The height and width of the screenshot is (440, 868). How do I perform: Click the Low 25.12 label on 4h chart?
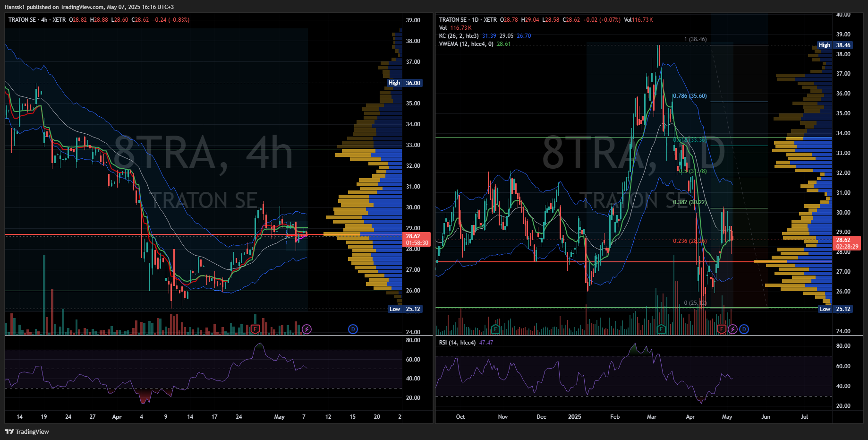tap(405, 309)
